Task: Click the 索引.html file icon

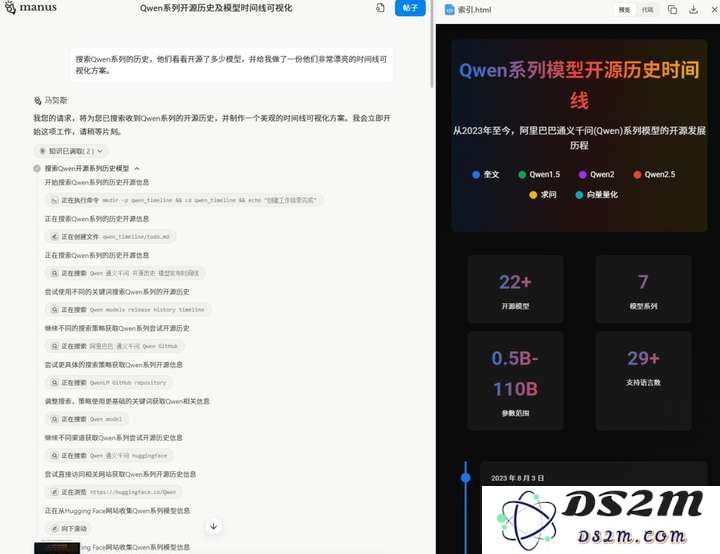Action: pyautogui.click(x=450, y=10)
